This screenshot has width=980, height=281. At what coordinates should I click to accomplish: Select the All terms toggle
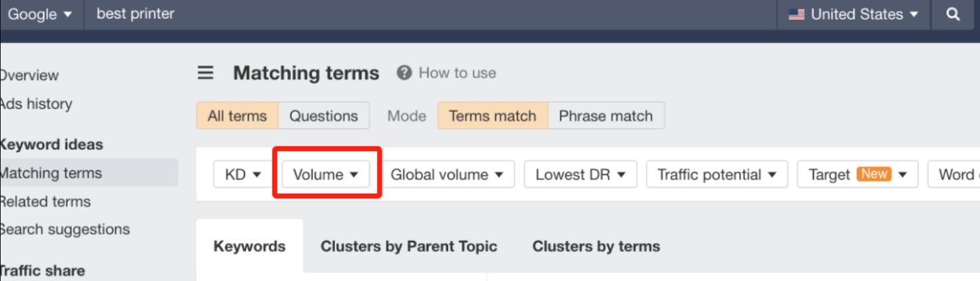click(237, 116)
